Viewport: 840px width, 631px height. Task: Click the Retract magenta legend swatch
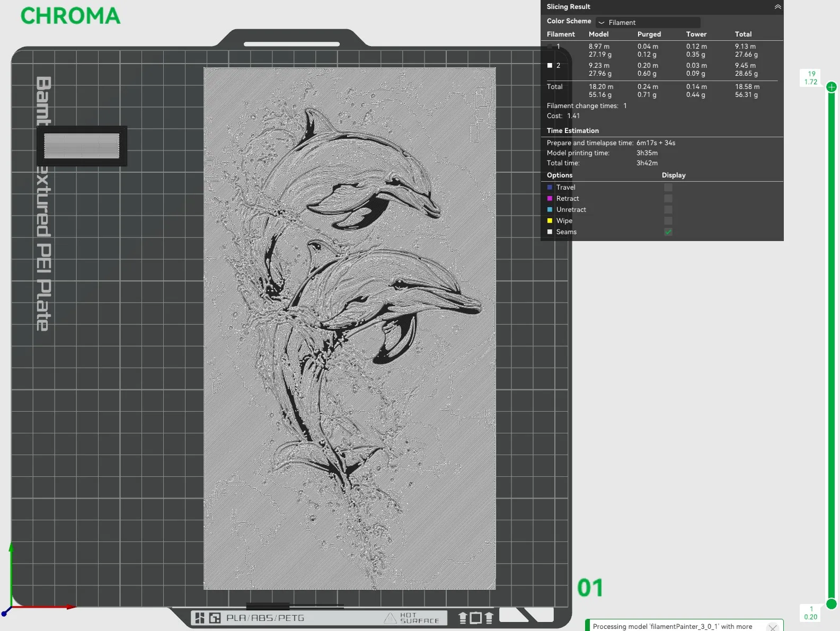pyautogui.click(x=550, y=199)
